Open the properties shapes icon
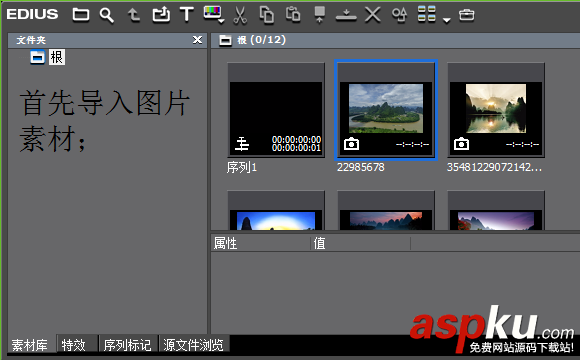This screenshot has width=580, height=360. pyautogui.click(x=399, y=15)
